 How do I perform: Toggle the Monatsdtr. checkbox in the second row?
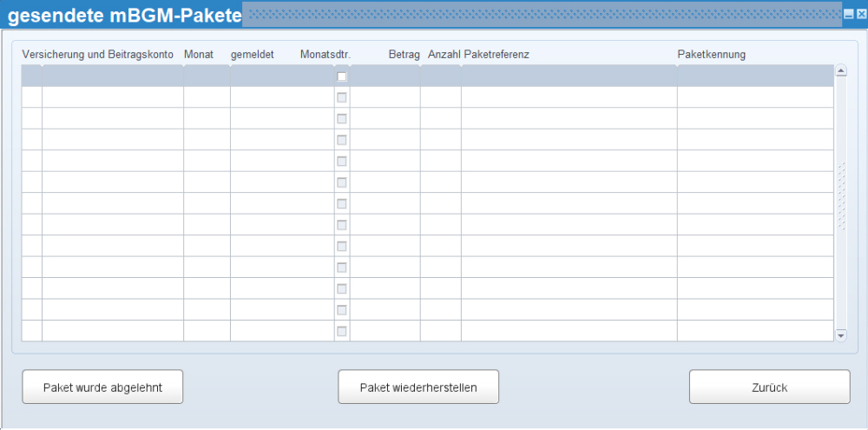(342, 97)
